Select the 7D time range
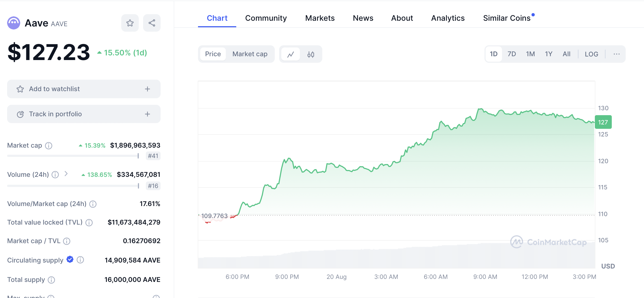This screenshot has height=298, width=644. pyautogui.click(x=512, y=54)
